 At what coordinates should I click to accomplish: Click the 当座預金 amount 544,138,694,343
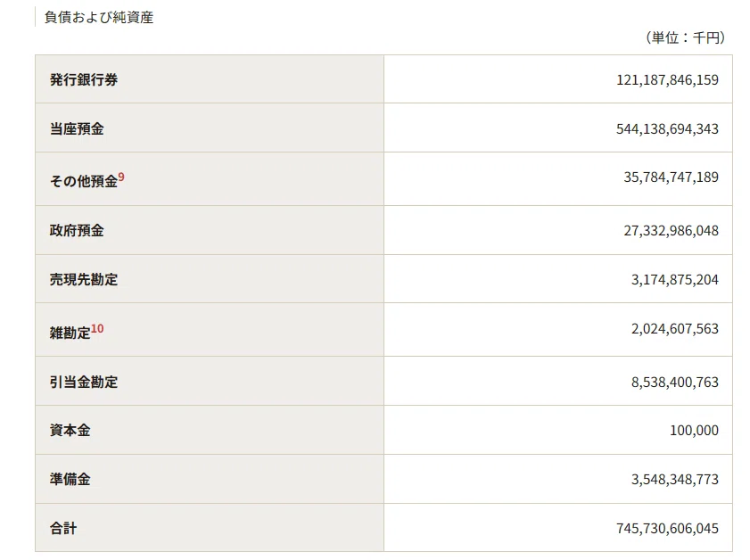667,129
